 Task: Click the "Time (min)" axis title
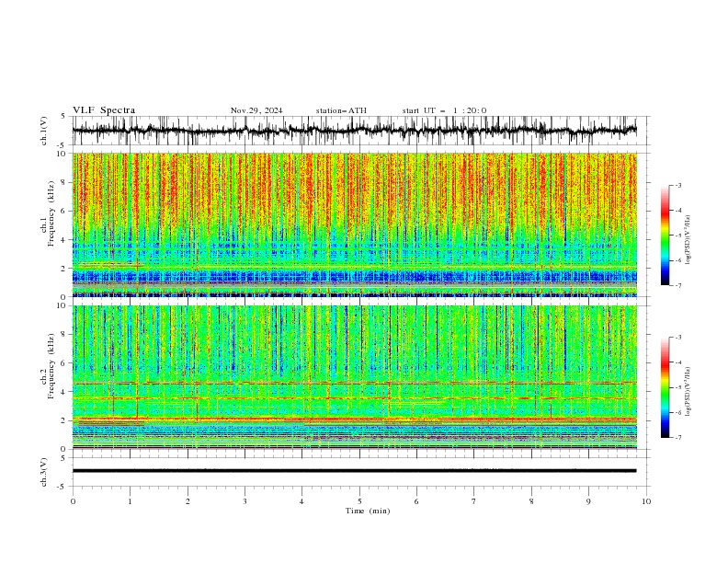tap(368, 511)
